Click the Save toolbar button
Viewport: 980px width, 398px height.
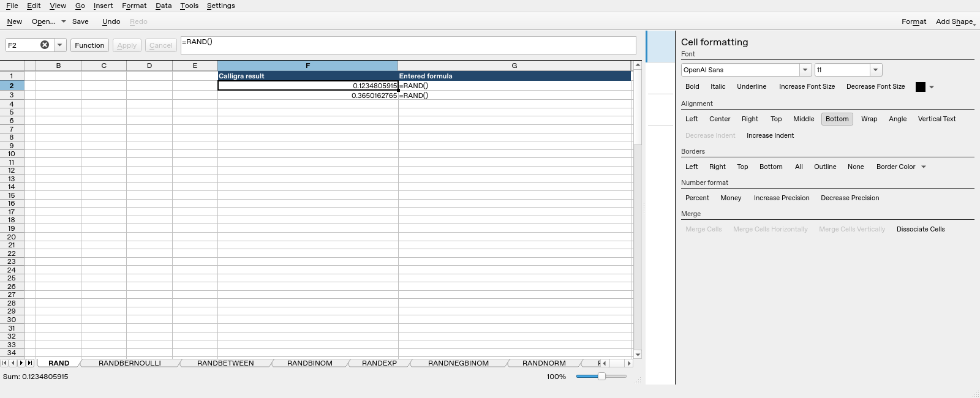pos(80,21)
